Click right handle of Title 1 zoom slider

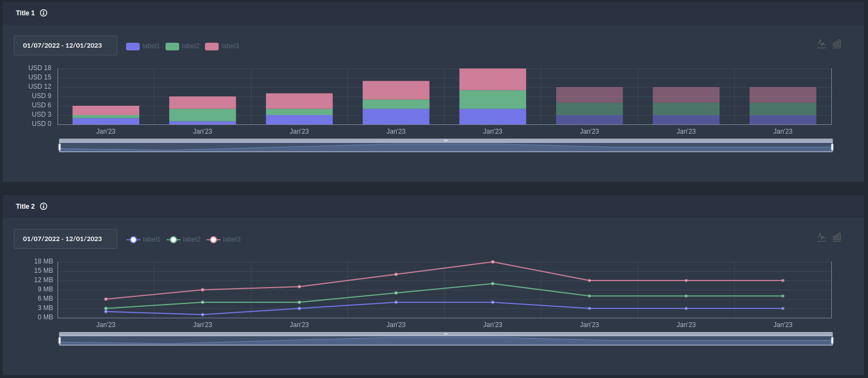click(832, 147)
